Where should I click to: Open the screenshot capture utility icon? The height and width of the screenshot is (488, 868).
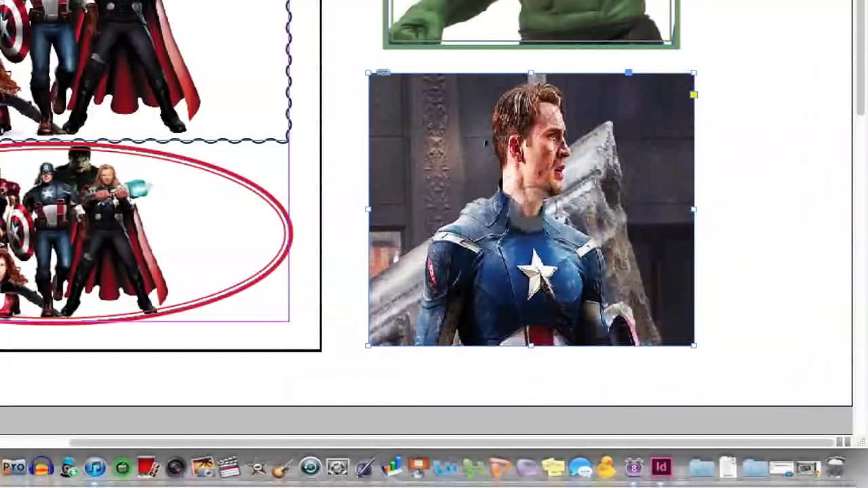tap(338, 467)
